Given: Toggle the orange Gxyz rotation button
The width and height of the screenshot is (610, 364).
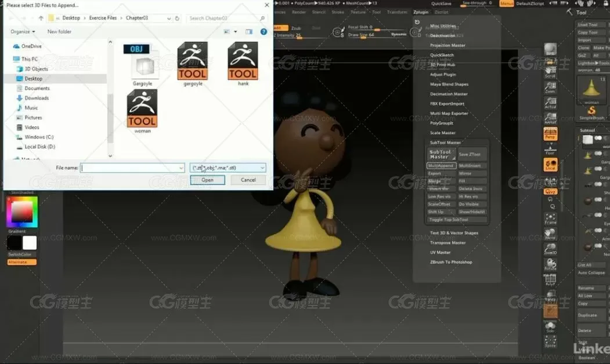Looking at the screenshot, I should coord(550,191).
